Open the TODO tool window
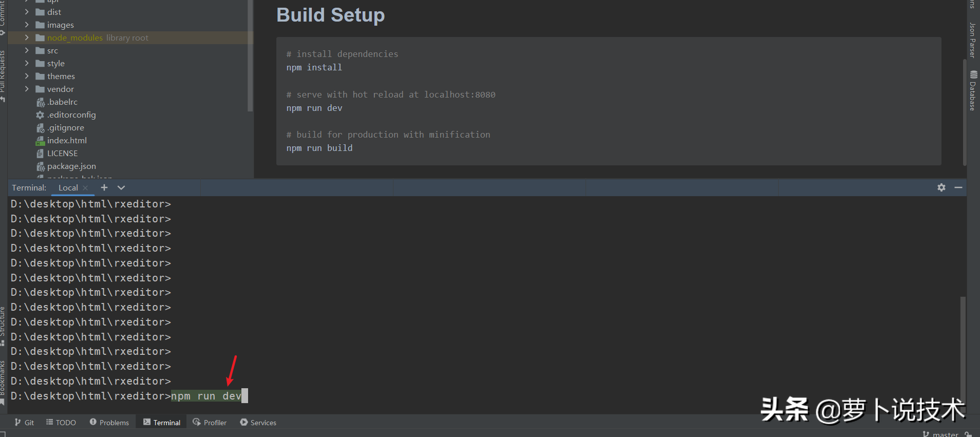 click(61, 422)
